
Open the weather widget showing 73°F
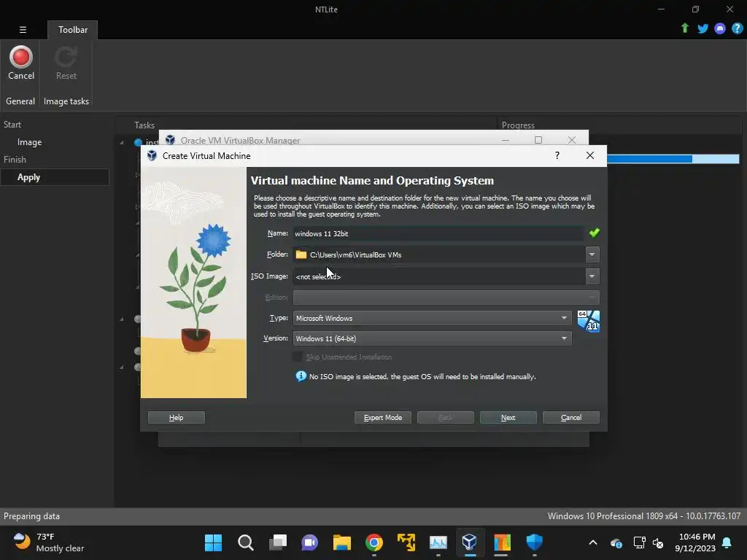tap(49, 542)
